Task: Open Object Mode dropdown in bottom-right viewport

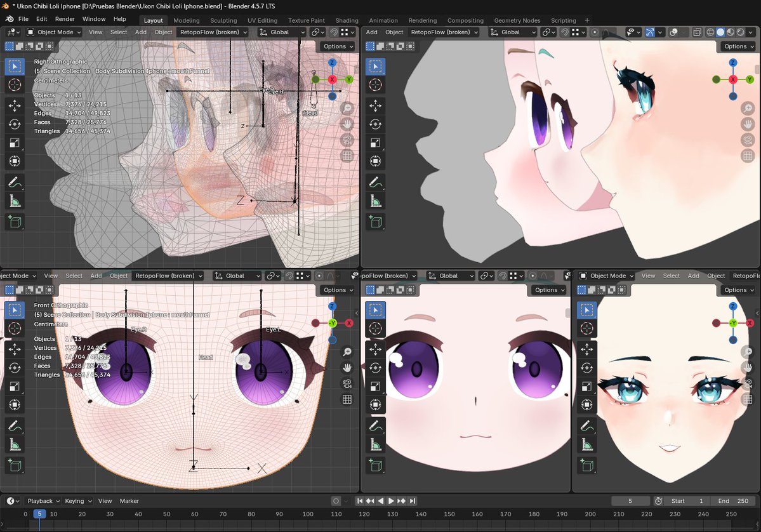Action: coord(607,276)
